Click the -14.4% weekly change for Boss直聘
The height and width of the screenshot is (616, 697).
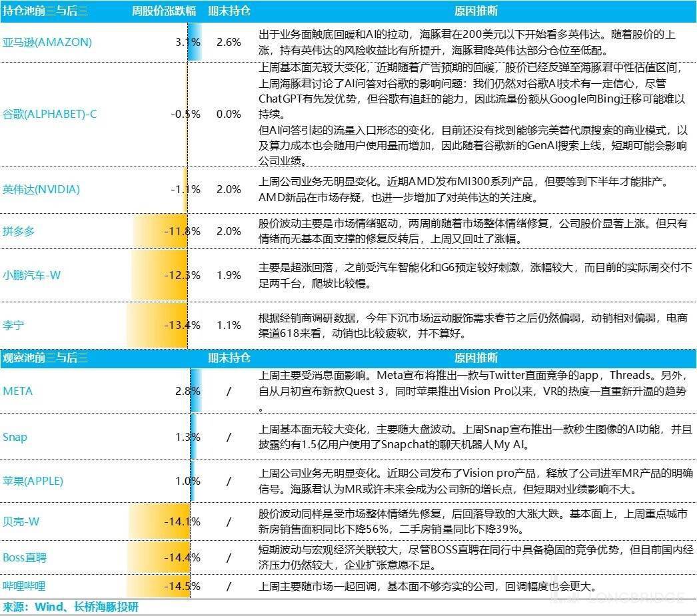pos(183,557)
